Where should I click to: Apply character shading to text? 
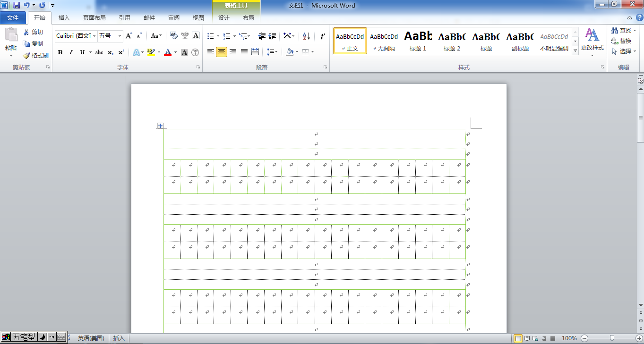point(184,52)
